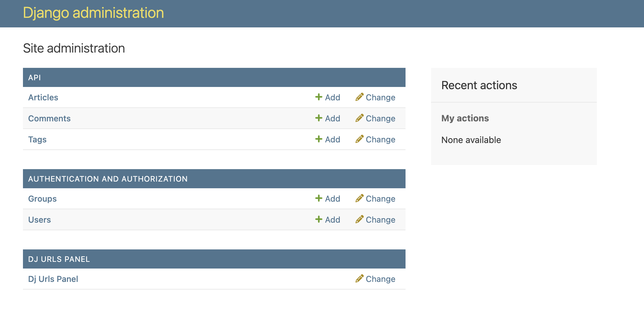Click the plus icon in the Comments row
Viewport: 644px width, 330px height.
(x=318, y=118)
